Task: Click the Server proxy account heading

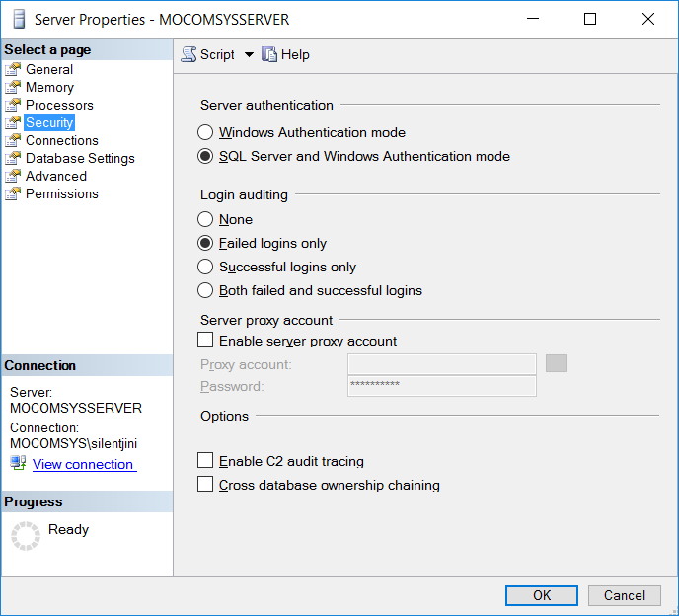Action: coord(266,320)
